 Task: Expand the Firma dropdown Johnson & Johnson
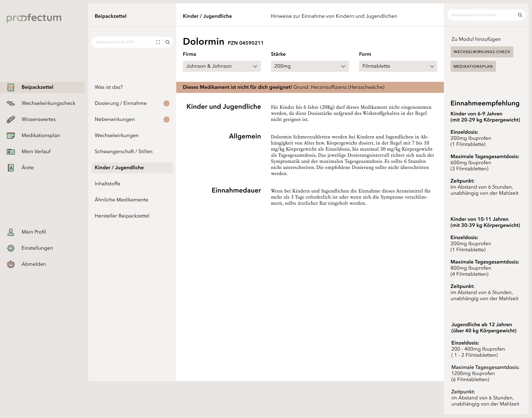coord(222,66)
